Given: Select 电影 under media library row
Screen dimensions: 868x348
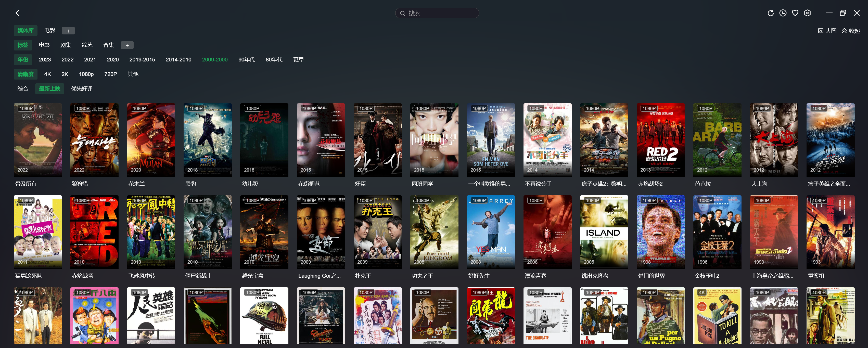Looking at the screenshot, I should click(49, 31).
